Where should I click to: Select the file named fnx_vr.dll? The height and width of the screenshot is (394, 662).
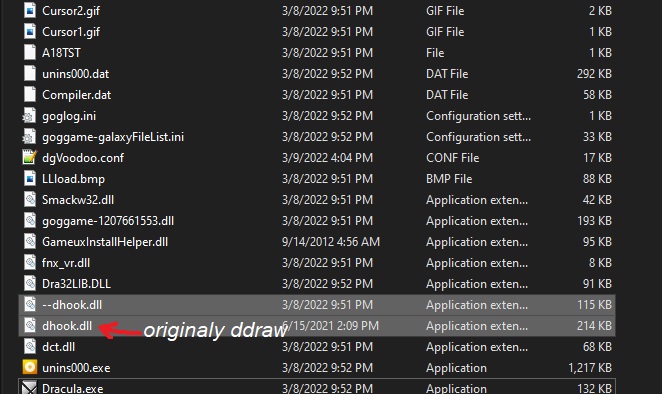click(x=66, y=263)
